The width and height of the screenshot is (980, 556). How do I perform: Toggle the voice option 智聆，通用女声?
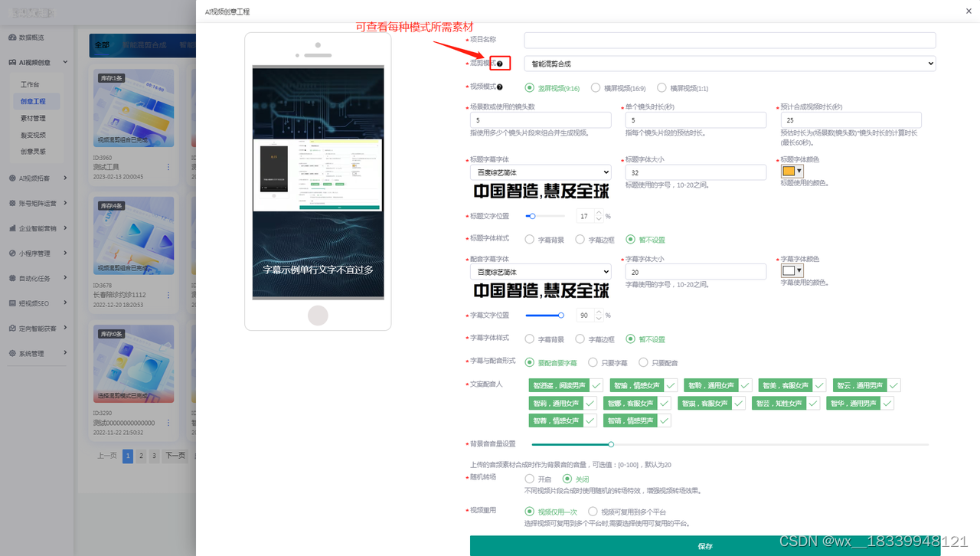click(717, 385)
